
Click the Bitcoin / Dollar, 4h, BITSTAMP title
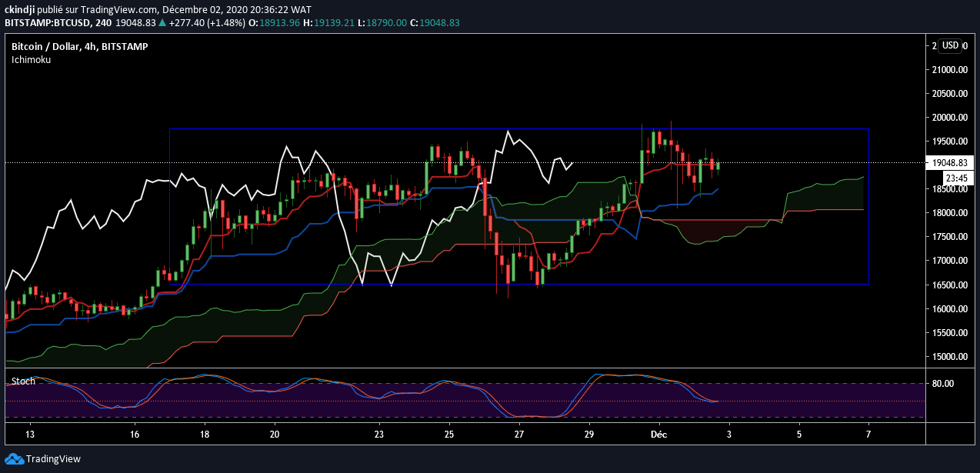point(79,47)
